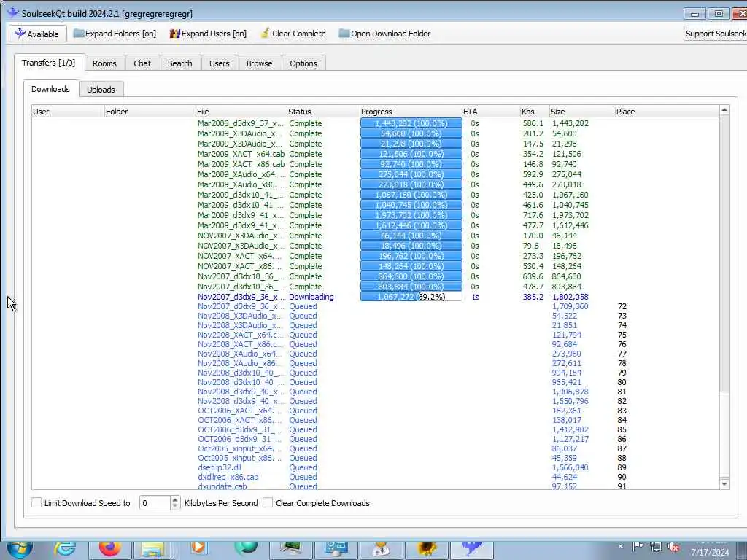Viewport: 747px width, 560px height.
Task: Sort by the Size column header
Action: (x=582, y=112)
